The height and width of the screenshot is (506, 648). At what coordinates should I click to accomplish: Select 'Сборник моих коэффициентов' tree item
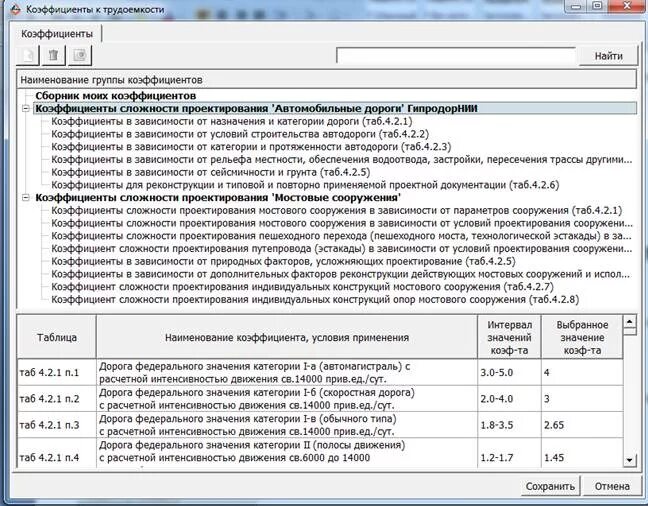pyautogui.click(x=116, y=96)
